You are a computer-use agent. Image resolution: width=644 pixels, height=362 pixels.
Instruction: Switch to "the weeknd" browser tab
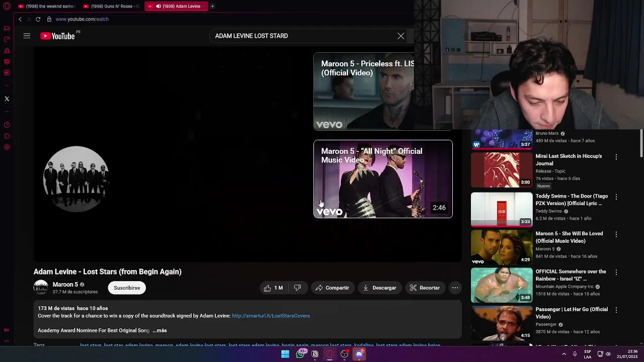47,6
